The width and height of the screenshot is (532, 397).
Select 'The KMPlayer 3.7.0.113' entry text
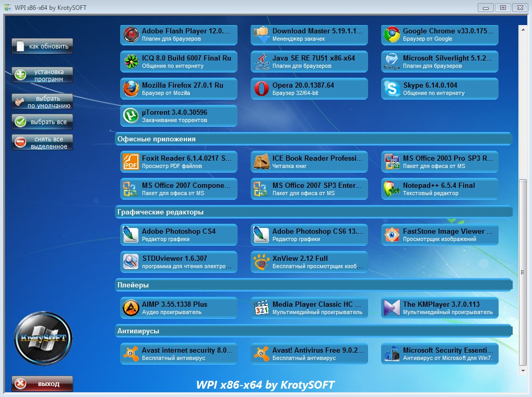coord(441,304)
